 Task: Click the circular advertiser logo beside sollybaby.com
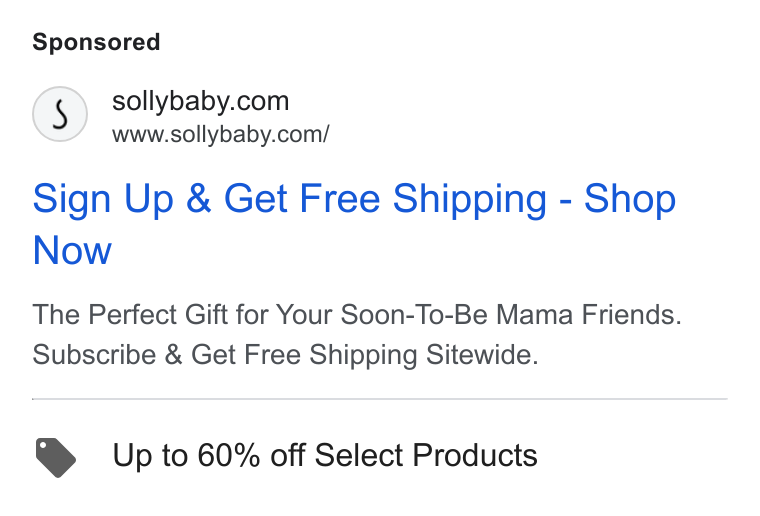click(x=60, y=114)
